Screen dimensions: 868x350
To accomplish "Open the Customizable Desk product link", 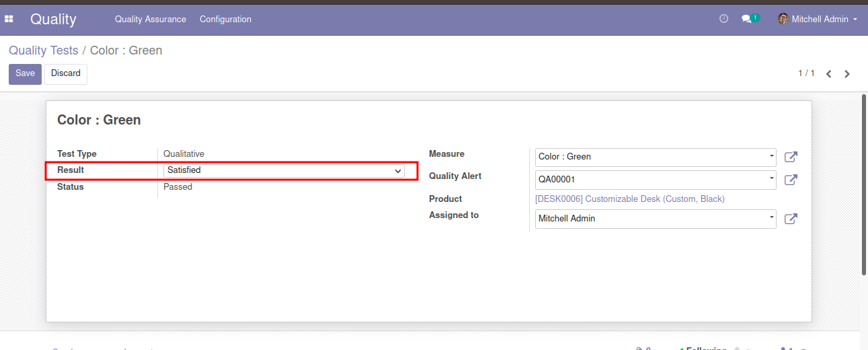I will click(630, 199).
